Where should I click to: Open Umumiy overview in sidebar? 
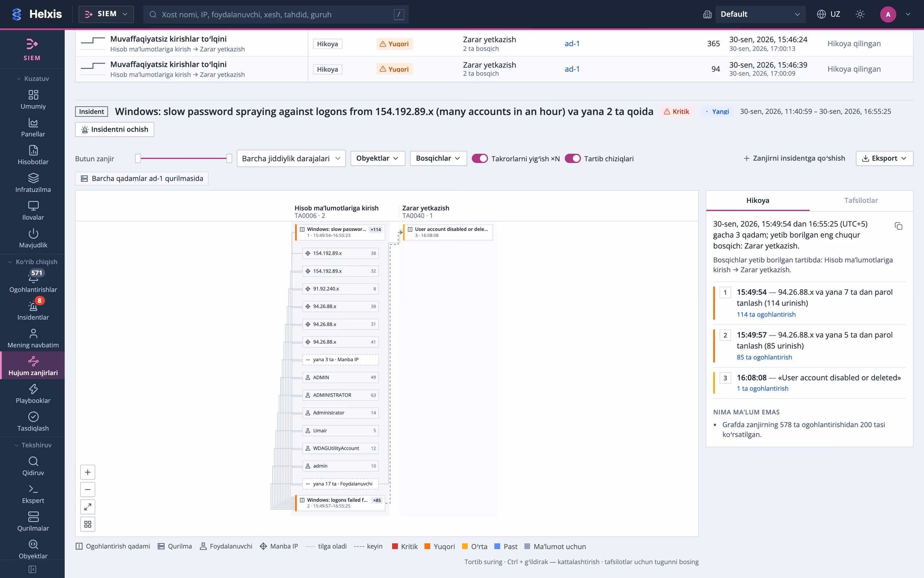click(33, 100)
